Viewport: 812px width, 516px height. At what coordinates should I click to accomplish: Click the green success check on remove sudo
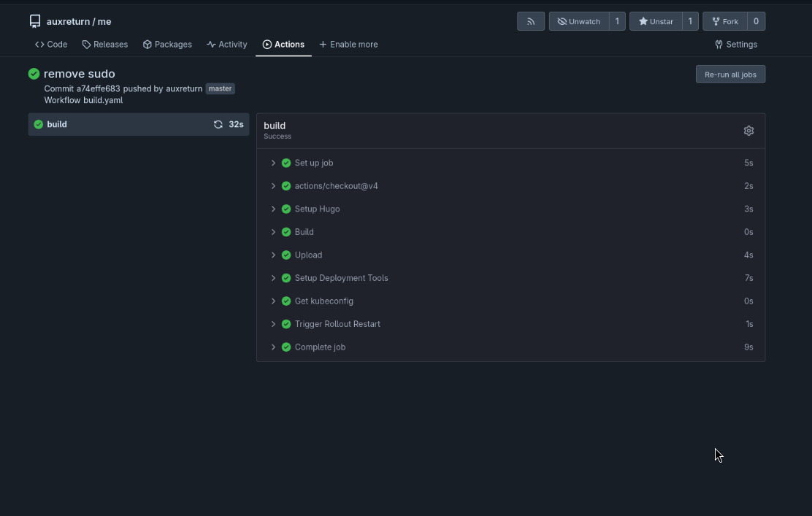pos(33,74)
